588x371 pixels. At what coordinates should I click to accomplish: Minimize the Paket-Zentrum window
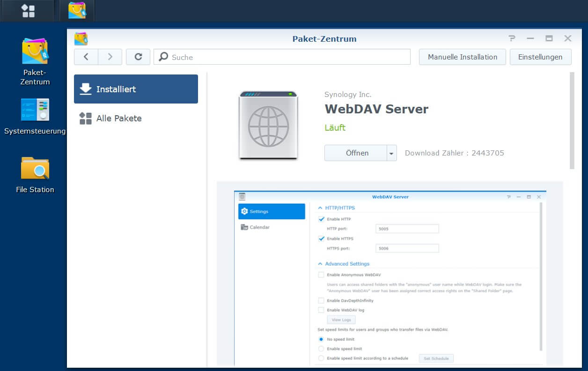[530, 39]
